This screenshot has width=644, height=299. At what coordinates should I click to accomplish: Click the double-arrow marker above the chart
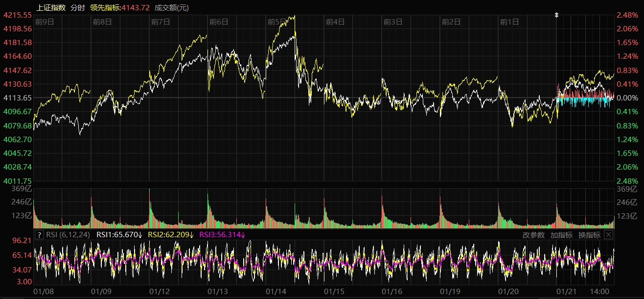click(x=556, y=15)
